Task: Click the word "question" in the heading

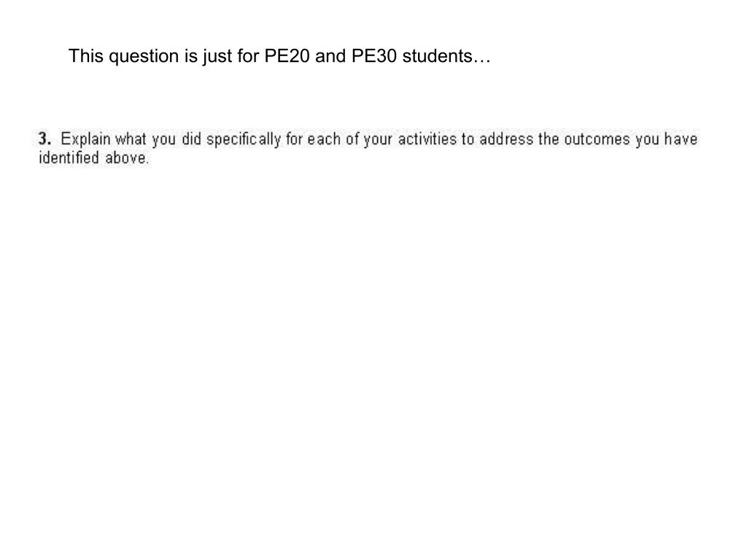Action: click(x=144, y=57)
